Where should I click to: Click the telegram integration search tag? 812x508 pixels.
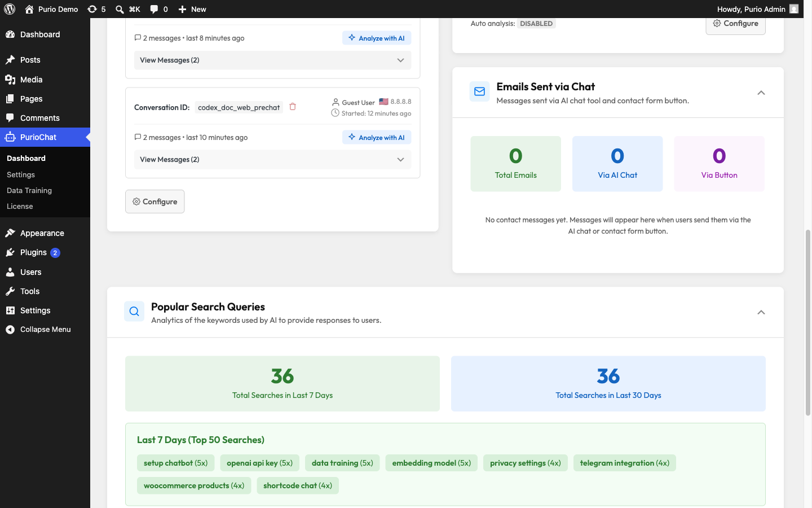tap(625, 463)
